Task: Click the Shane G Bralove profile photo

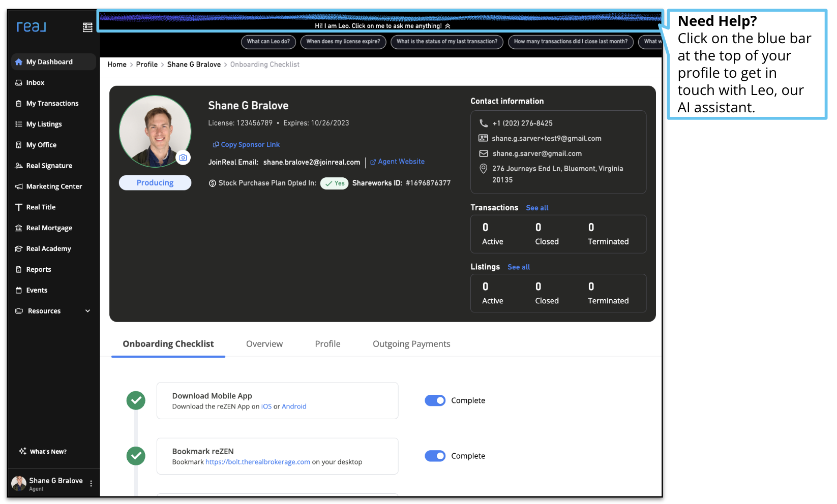Action: tap(155, 131)
